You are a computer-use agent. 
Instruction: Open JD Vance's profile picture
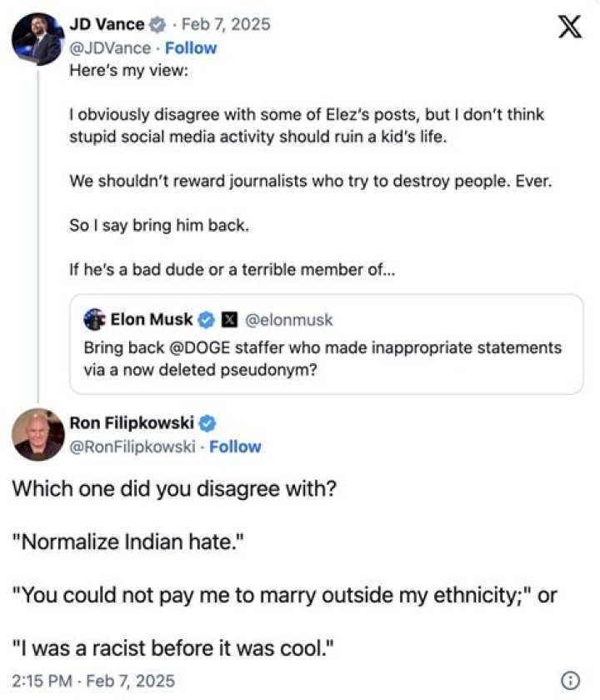tap(37, 38)
